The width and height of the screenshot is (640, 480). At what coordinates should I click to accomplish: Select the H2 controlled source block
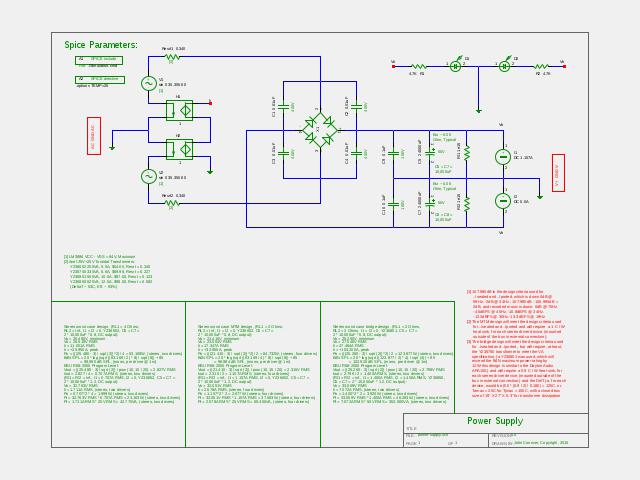click(180, 149)
